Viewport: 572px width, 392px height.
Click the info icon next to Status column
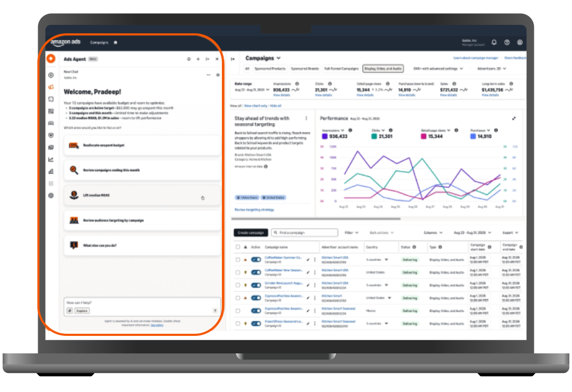pyautogui.click(x=414, y=247)
